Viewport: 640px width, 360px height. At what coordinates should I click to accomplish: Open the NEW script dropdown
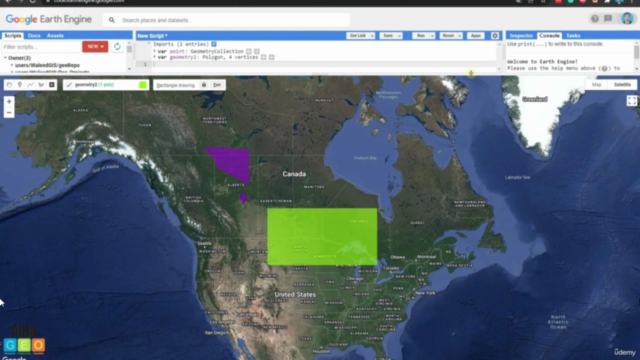[95, 47]
